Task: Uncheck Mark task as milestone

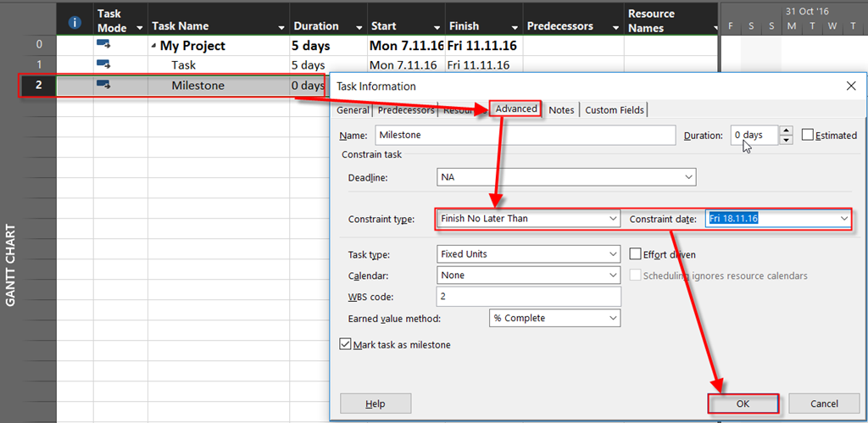Action: (x=345, y=344)
